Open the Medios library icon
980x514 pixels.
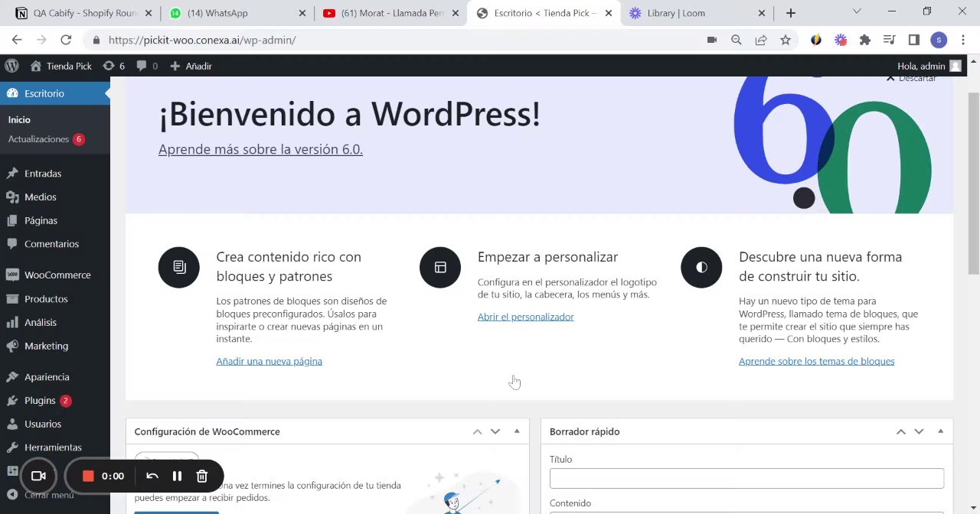click(x=11, y=197)
